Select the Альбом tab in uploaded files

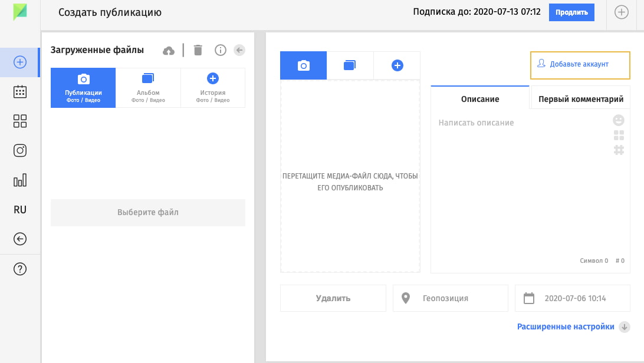[148, 88]
